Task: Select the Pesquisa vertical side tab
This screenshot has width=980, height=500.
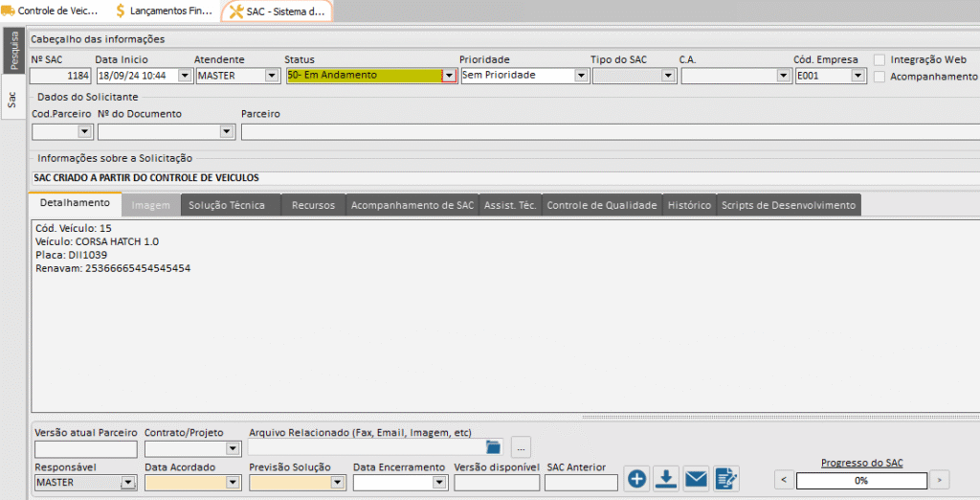Action: pyautogui.click(x=13, y=50)
